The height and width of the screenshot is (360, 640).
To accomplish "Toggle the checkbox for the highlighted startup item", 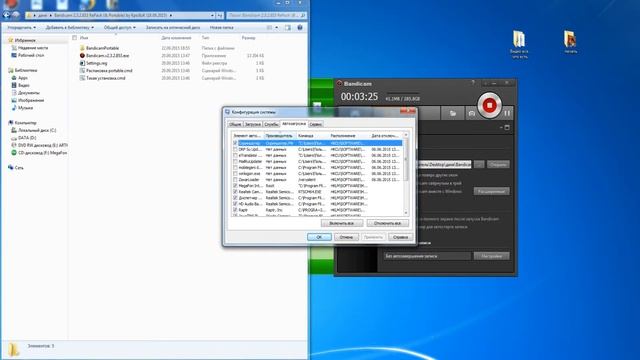I will click(x=235, y=143).
